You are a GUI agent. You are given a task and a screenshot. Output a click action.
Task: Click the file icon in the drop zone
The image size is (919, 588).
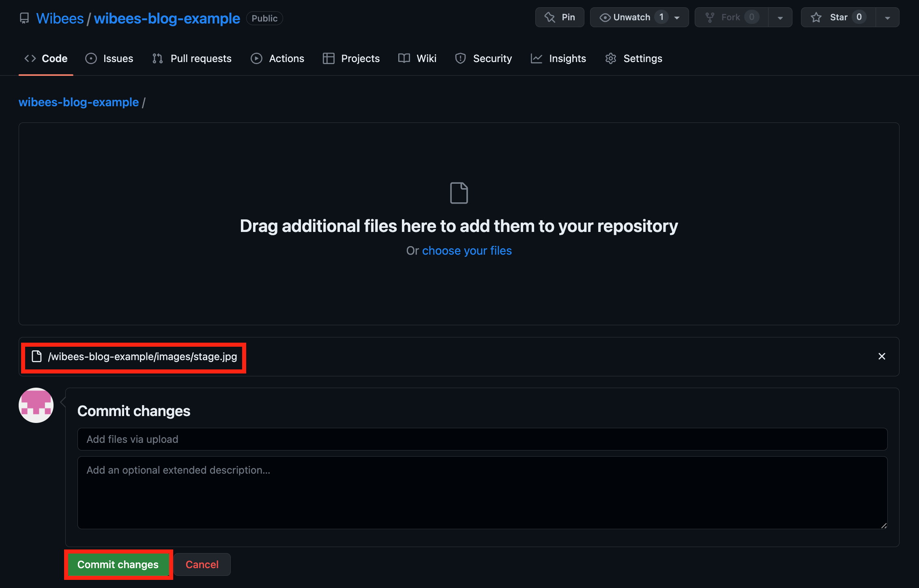(459, 193)
